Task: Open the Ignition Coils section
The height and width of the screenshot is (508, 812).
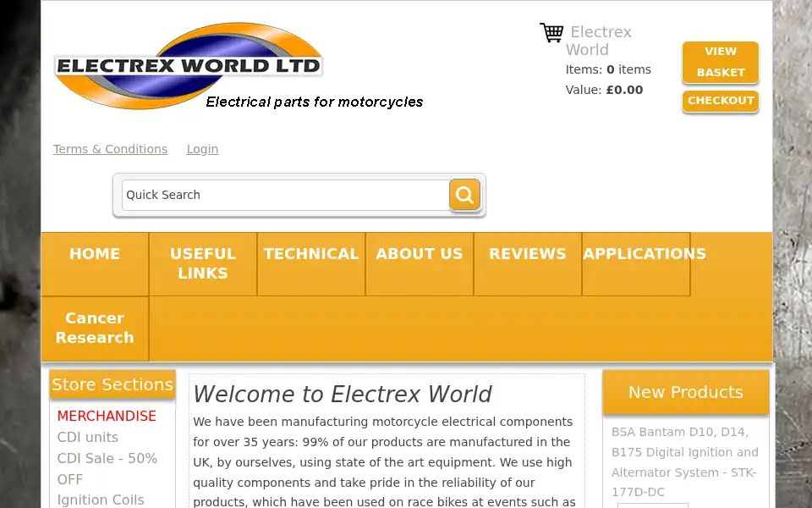Action: click(x=101, y=500)
